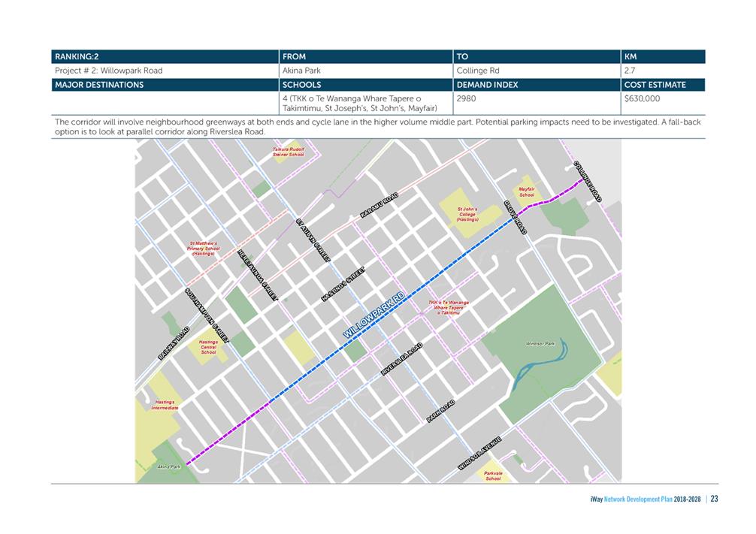756x534 pixels.
Task: Click the Willowpark Rd map label
Action: [x=374, y=315]
